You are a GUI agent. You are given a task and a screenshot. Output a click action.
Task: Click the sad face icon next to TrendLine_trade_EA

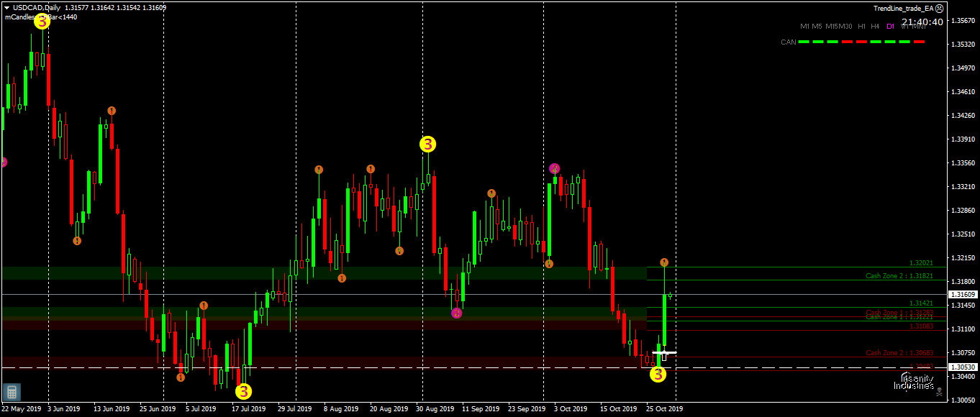coord(940,8)
